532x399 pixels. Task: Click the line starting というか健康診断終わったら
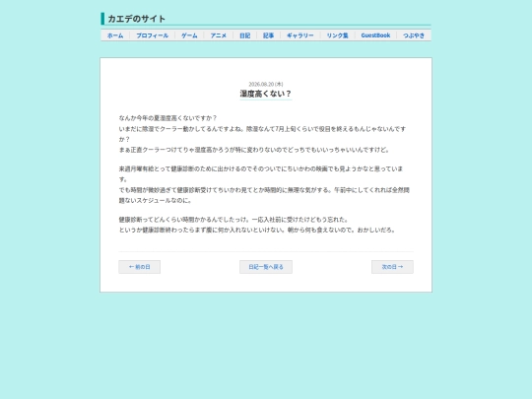tap(257, 230)
